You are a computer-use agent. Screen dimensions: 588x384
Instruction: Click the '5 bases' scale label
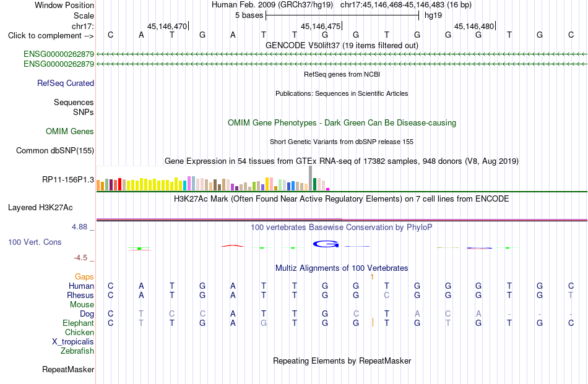249,15
